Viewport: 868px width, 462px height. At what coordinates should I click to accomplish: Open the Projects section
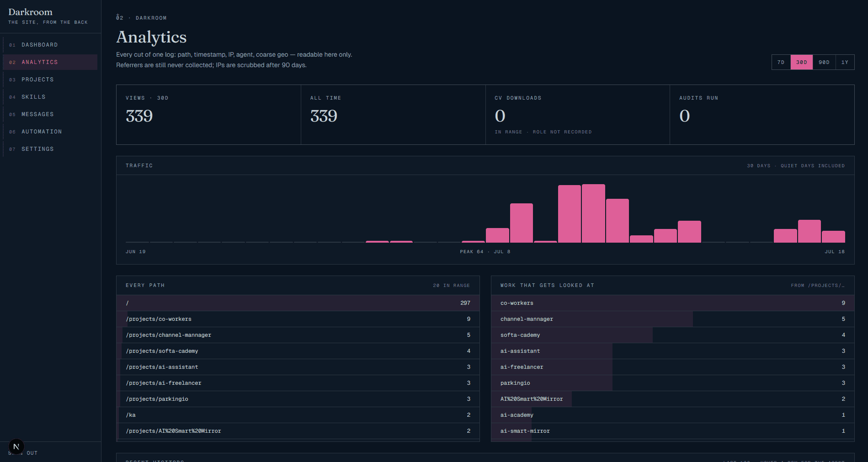(x=50, y=80)
